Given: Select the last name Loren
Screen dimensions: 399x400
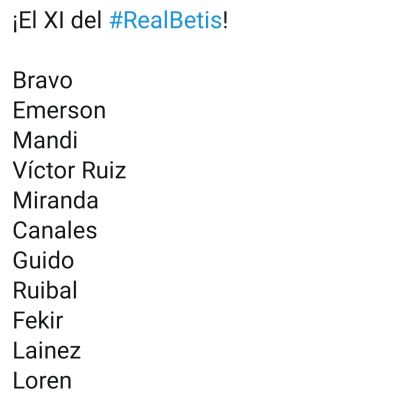Looking at the screenshot, I should tap(42, 381).
